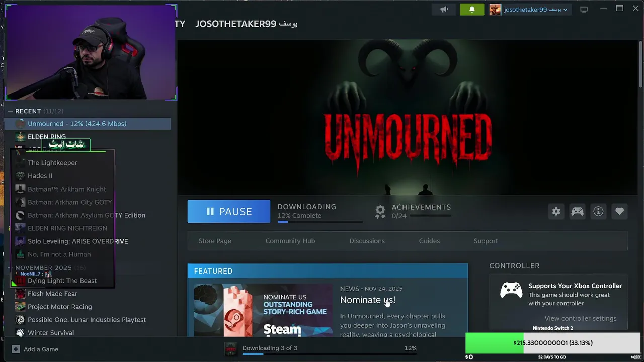This screenshot has height=362, width=644.
Task: Open the Support tab
Action: [x=486, y=241]
